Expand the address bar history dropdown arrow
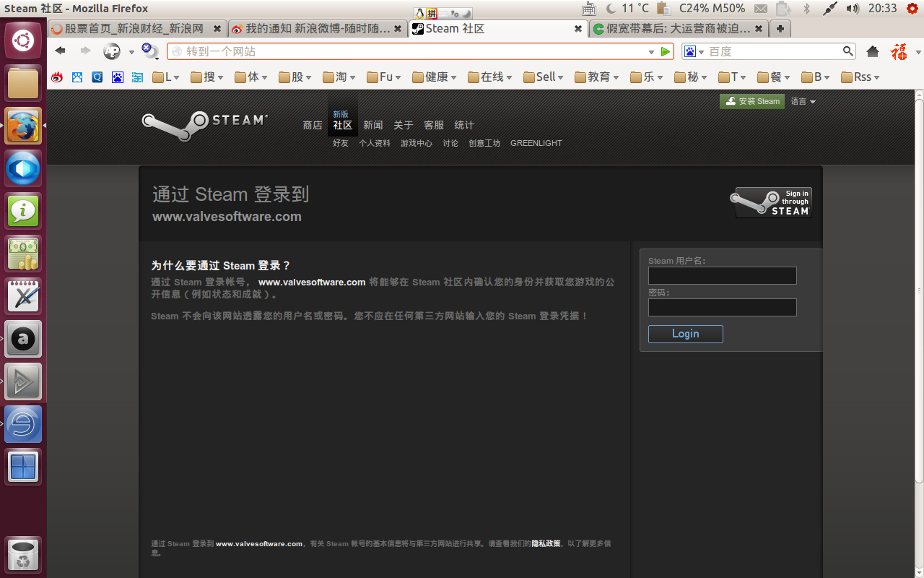Image resolution: width=924 pixels, height=578 pixels. click(x=651, y=52)
